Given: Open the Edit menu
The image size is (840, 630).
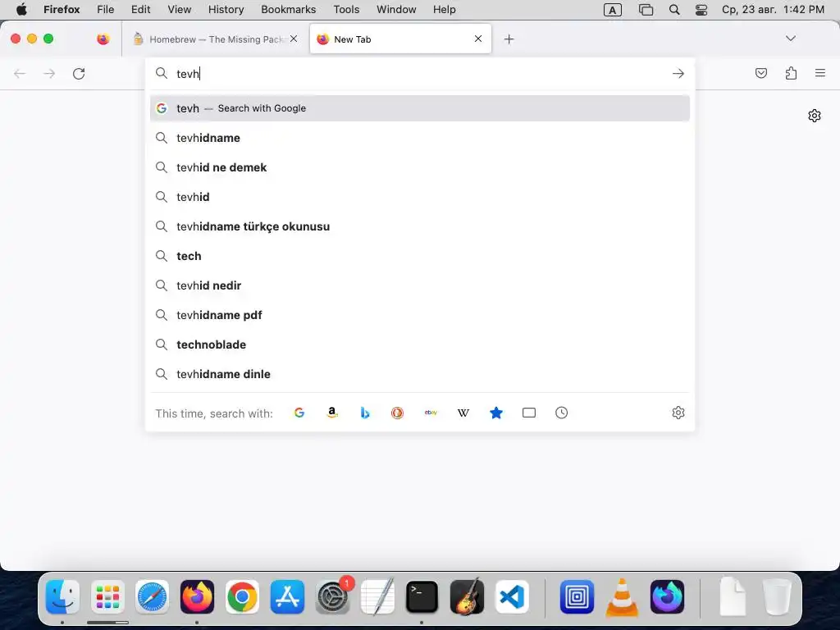Looking at the screenshot, I should coord(141,10).
